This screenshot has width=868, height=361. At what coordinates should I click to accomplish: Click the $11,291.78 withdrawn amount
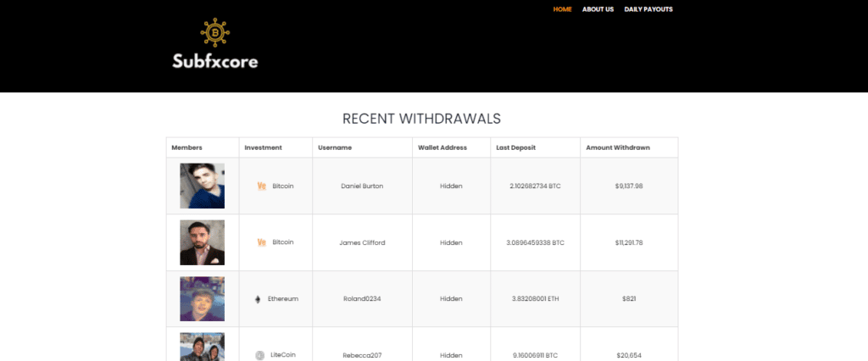(628, 242)
